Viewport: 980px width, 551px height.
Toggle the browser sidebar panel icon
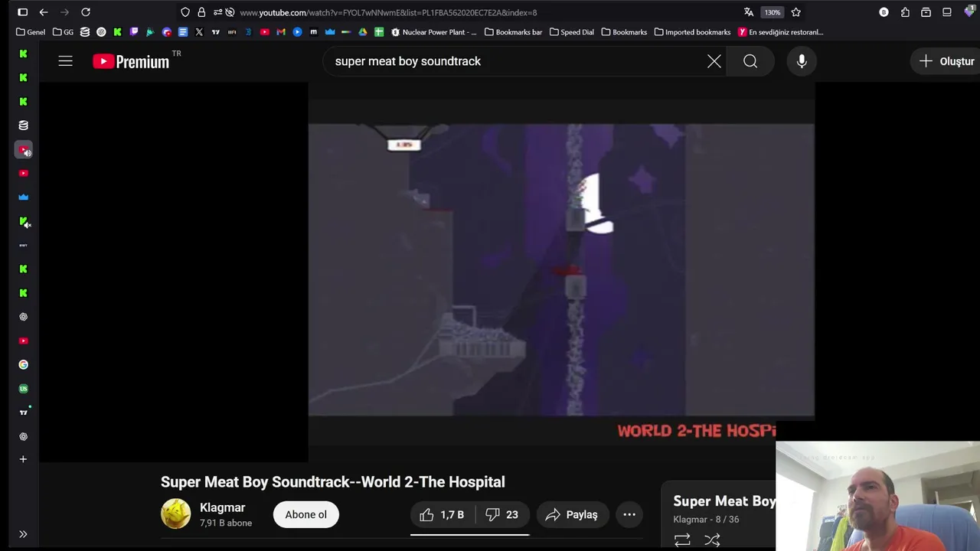pyautogui.click(x=22, y=12)
